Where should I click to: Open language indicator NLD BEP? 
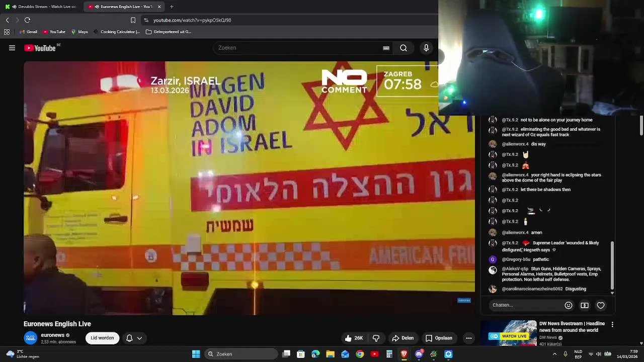pos(578,354)
